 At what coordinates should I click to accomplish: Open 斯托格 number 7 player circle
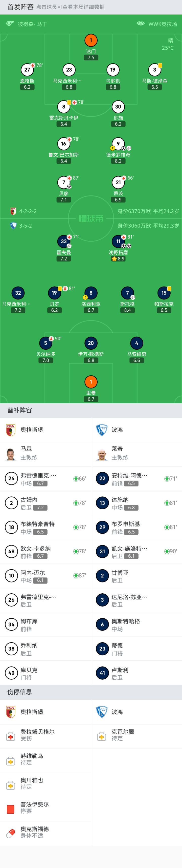(127, 293)
